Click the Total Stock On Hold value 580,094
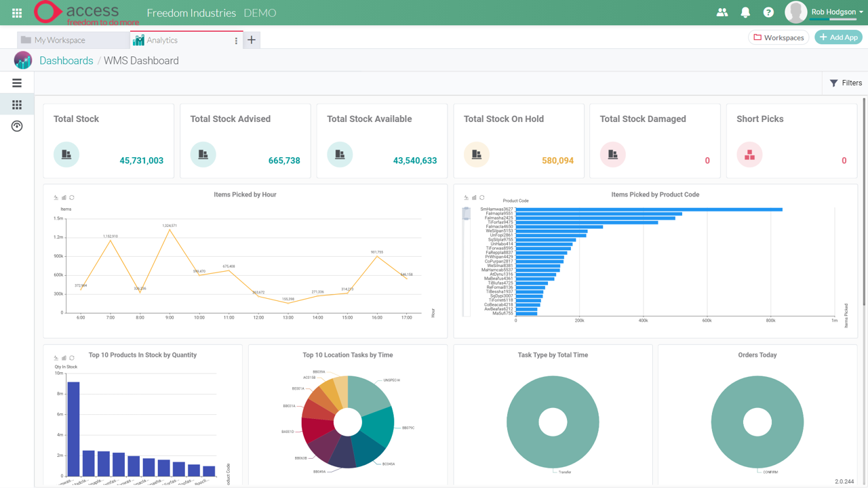Viewport: 868px width, 488px height. point(557,161)
